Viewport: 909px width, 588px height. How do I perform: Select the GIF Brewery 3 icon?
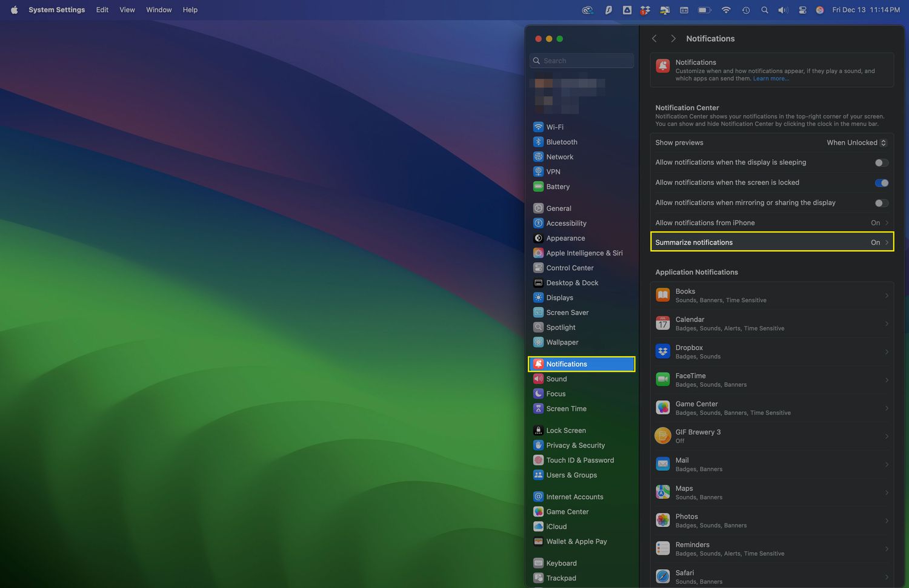pos(663,436)
